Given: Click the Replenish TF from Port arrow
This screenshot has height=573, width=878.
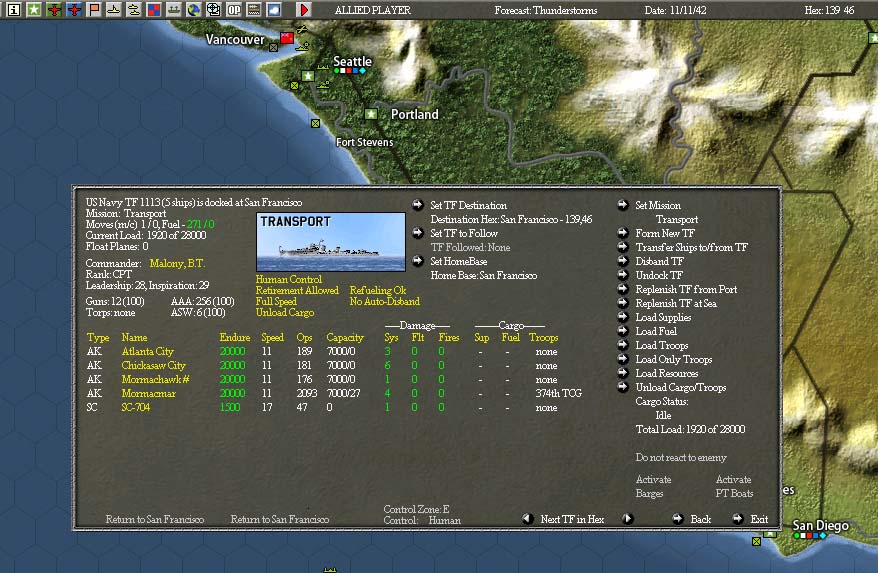Looking at the screenshot, I should 623,289.
